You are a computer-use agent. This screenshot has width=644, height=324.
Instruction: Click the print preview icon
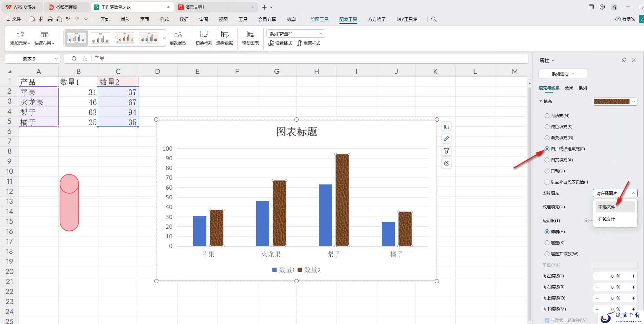click(x=59, y=19)
